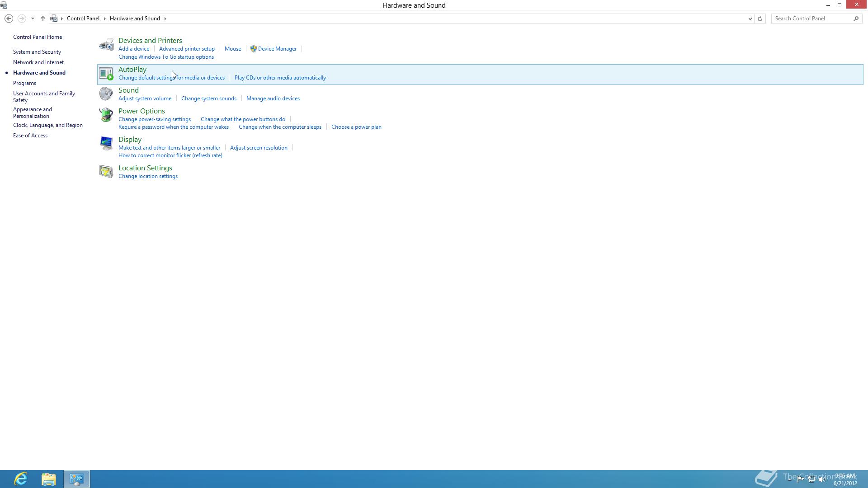Click the system tray volume icon
The width and height of the screenshot is (868, 488).
pyautogui.click(x=822, y=479)
